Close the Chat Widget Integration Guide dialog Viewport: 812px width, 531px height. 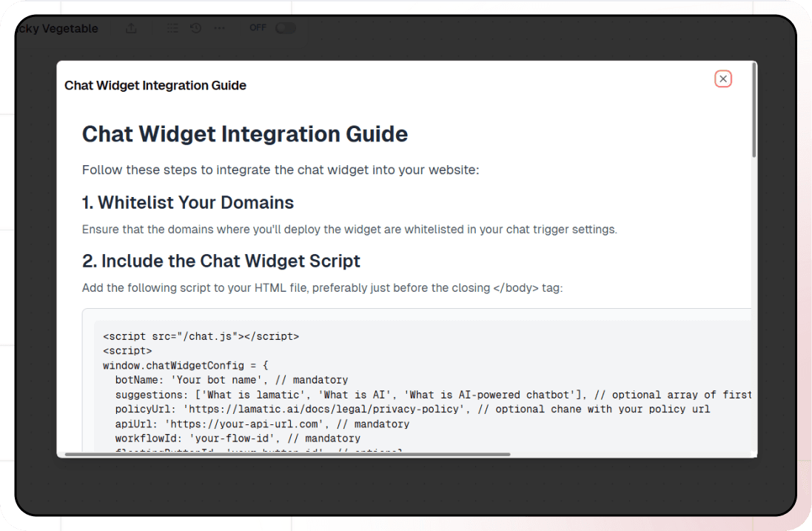pyautogui.click(x=723, y=79)
